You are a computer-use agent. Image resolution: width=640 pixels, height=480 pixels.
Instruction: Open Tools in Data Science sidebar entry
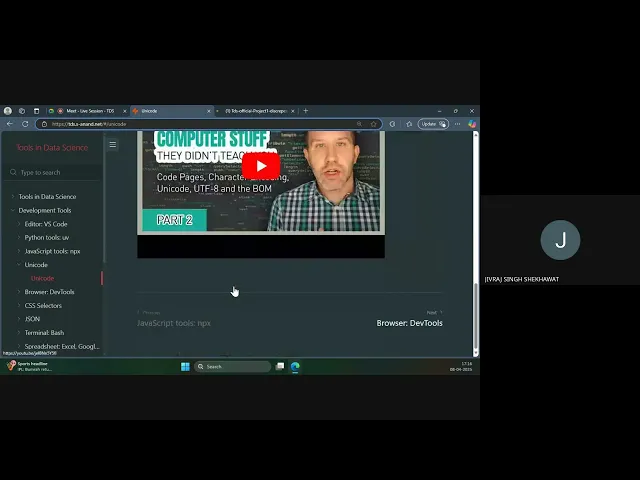pyautogui.click(x=47, y=196)
